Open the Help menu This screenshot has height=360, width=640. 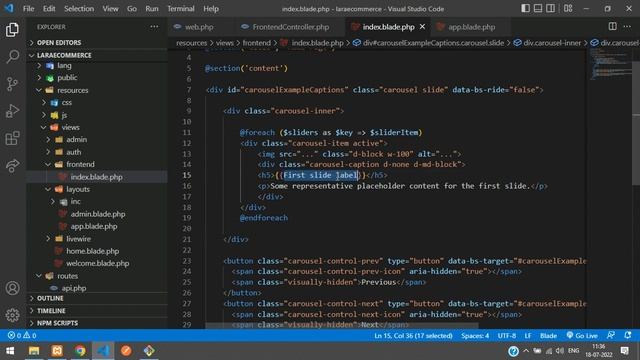point(211,9)
